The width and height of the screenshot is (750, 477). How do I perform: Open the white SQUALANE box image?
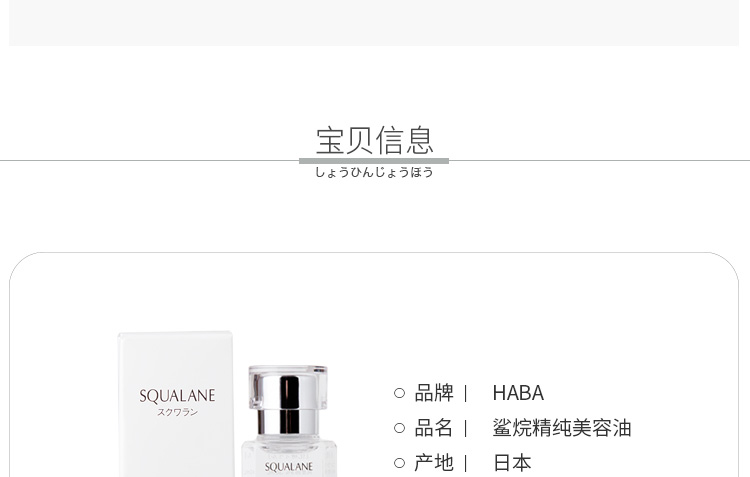coord(176,404)
